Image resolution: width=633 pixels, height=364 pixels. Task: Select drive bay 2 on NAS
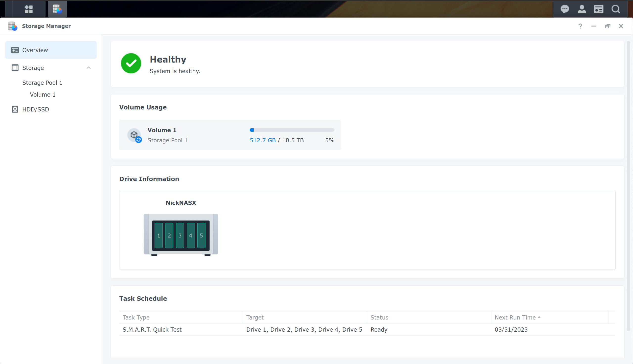(169, 236)
